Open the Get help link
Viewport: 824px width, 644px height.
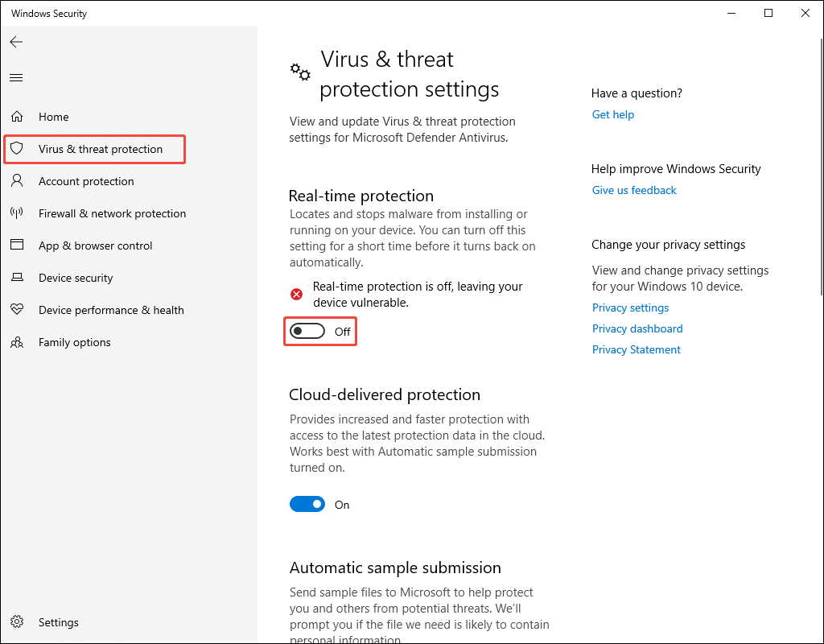tap(612, 114)
